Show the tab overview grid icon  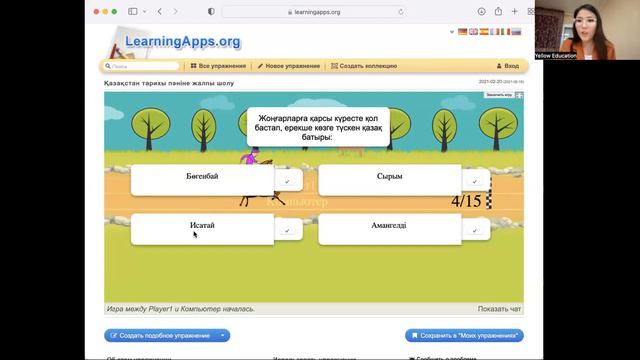(531, 11)
